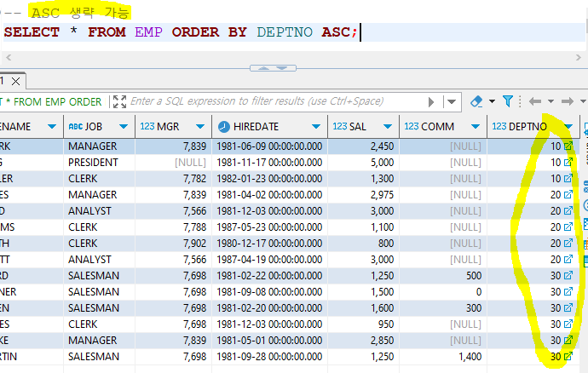Click the filter panel expand icon

click(x=119, y=101)
